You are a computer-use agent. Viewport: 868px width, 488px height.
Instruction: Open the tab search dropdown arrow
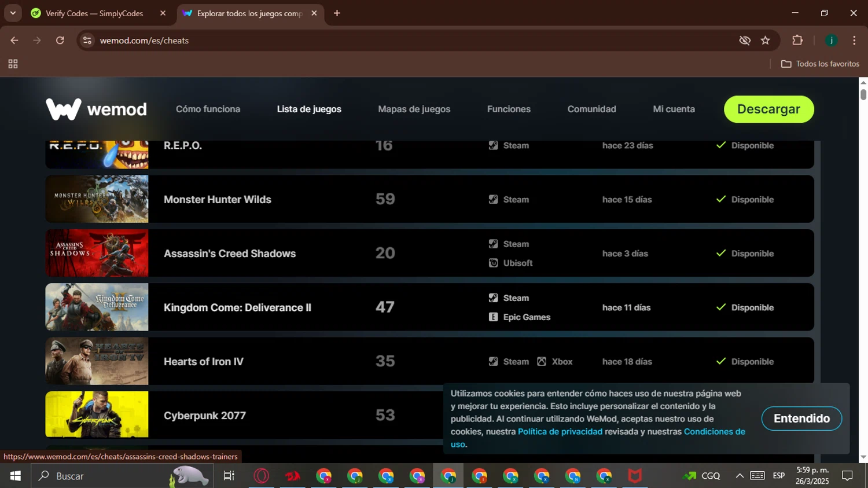click(x=13, y=13)
